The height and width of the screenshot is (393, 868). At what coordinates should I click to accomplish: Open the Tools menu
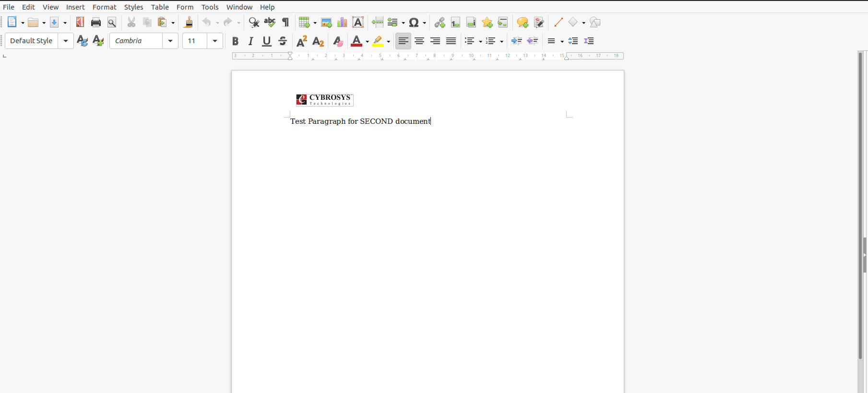[210, 7]
